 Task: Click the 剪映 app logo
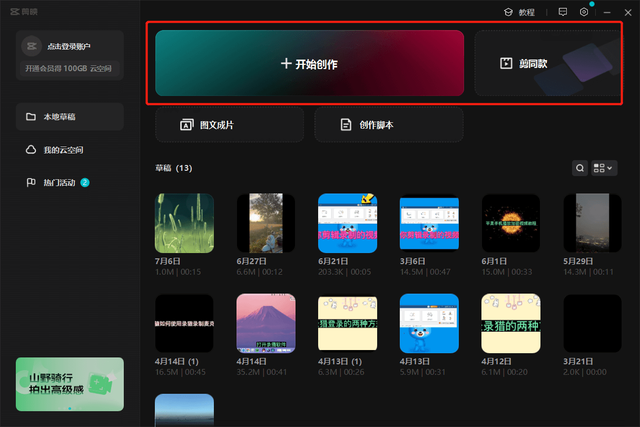tap(24, 12)
